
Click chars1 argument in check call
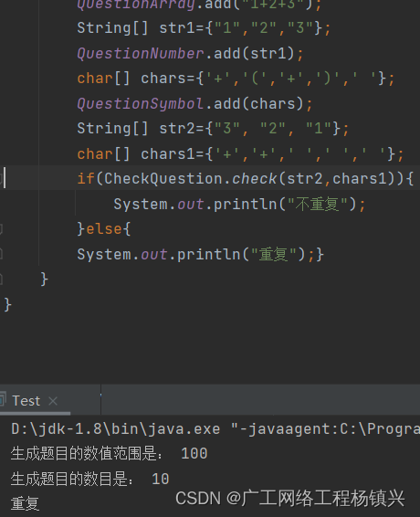pos(359,179)
